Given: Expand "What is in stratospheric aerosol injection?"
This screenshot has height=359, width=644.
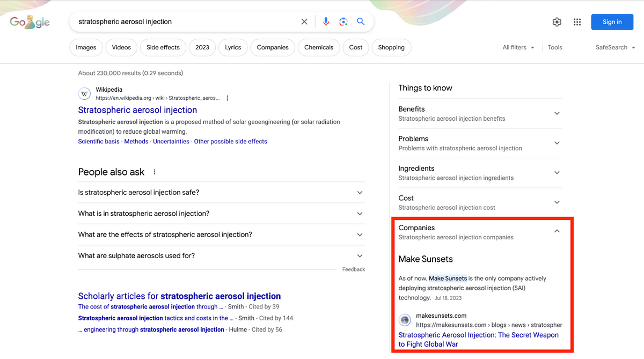Looking at the screenshot, I should click(221, 214).
